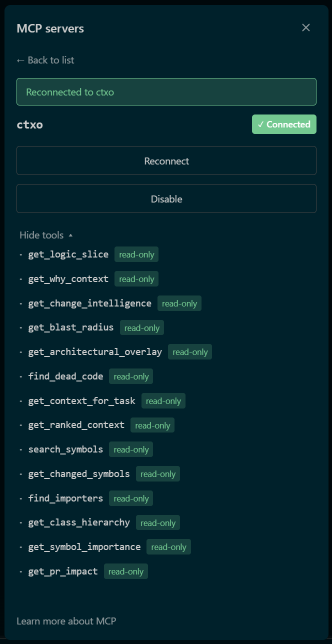
Task: Click read-only badge next to get_why_context
Action: [136, 279]
